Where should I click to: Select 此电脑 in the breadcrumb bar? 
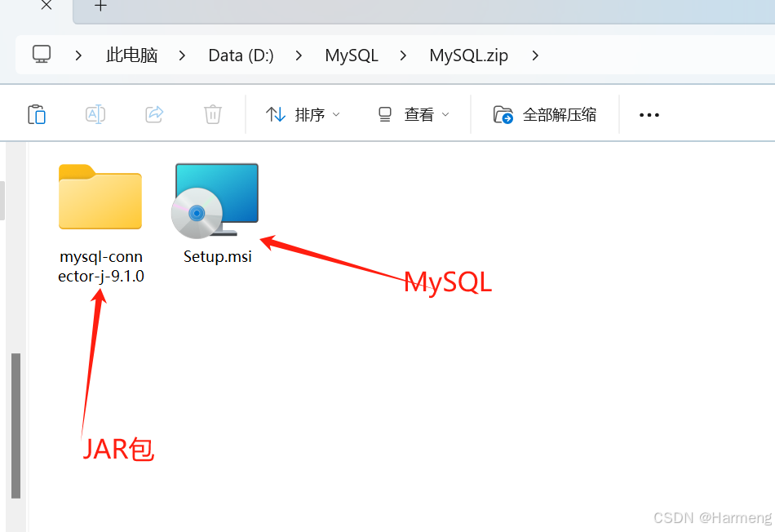(131, 55)
